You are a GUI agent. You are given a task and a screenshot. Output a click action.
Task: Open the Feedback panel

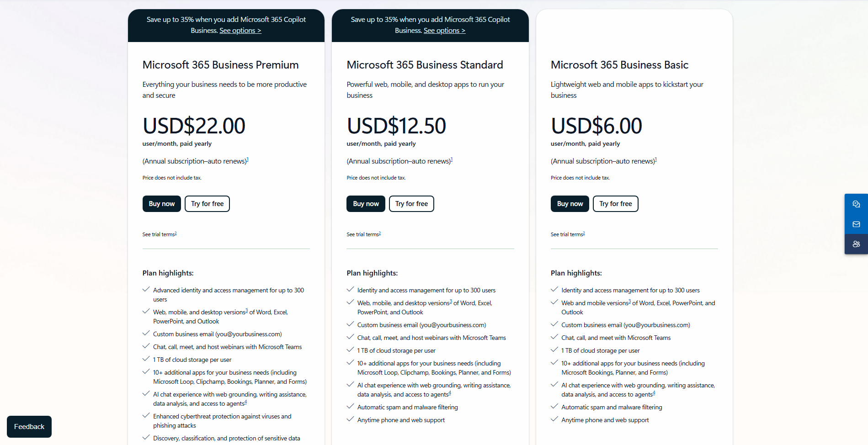29,426
